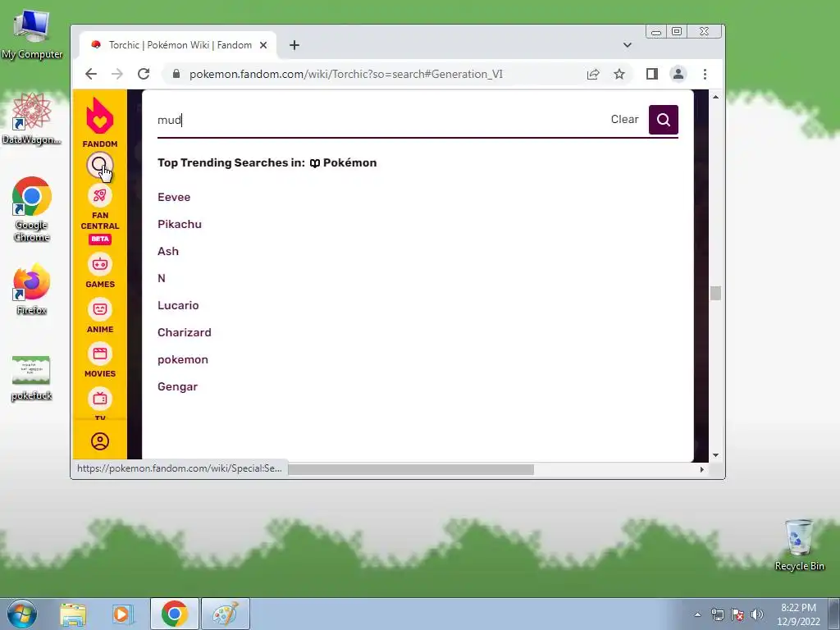840x630 pixels.
Task: Submit search with purple magnifier button
Action: tap(663, 120)
